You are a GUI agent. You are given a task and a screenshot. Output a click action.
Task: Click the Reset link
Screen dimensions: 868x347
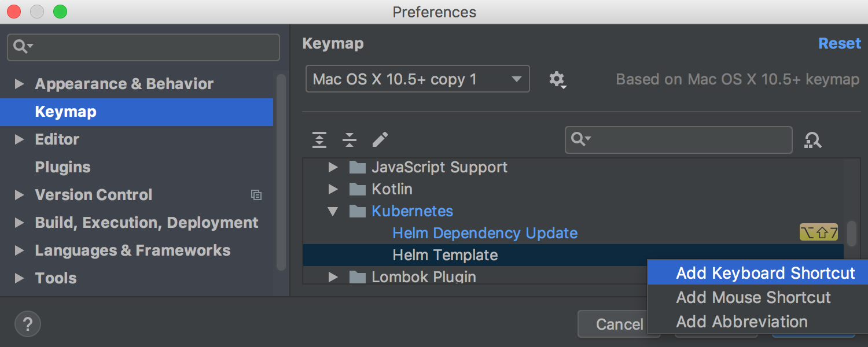coord(840,43)
